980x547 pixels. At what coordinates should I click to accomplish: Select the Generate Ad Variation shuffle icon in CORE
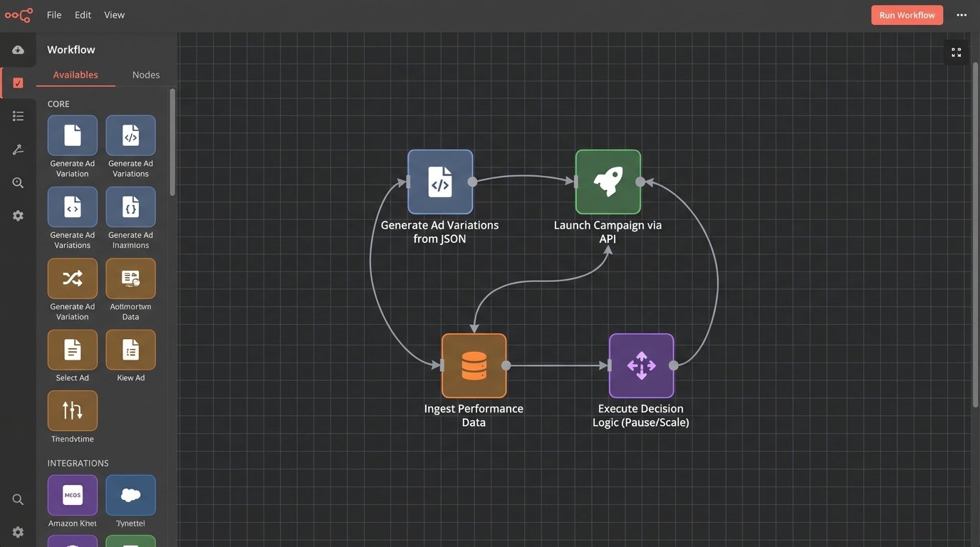click(72, 278)
